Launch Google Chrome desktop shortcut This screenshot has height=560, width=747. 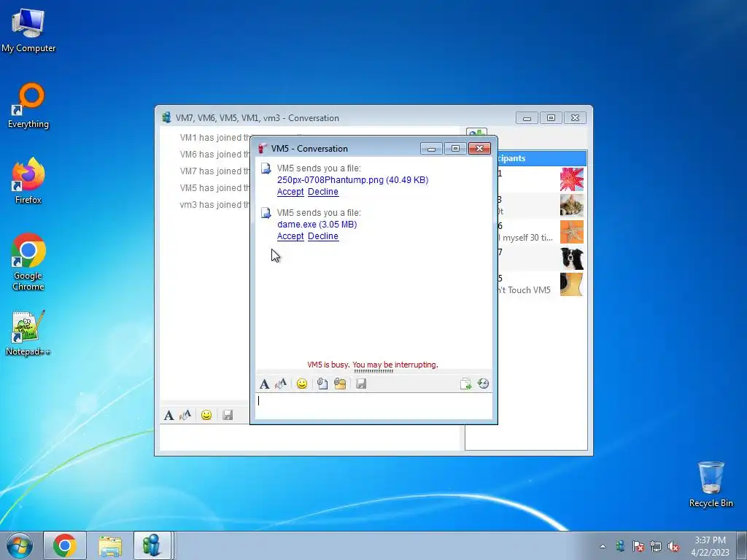(x=28, y=262)
